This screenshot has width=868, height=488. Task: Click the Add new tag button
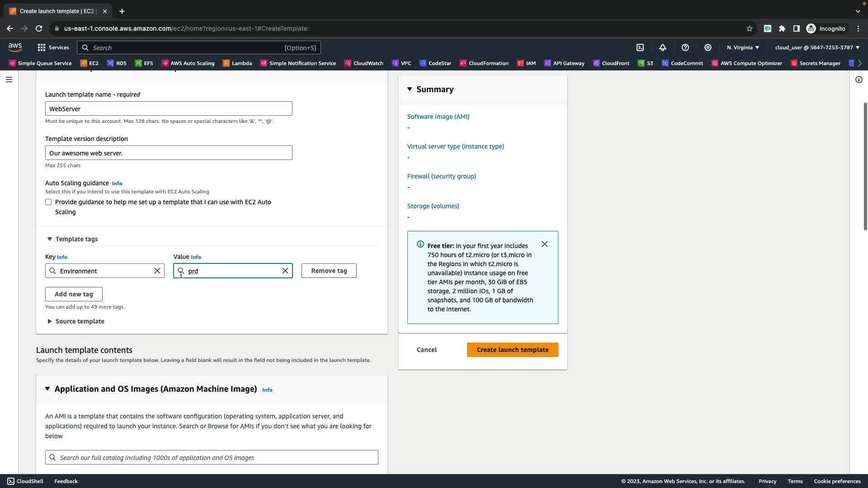(x=74, y=294)
